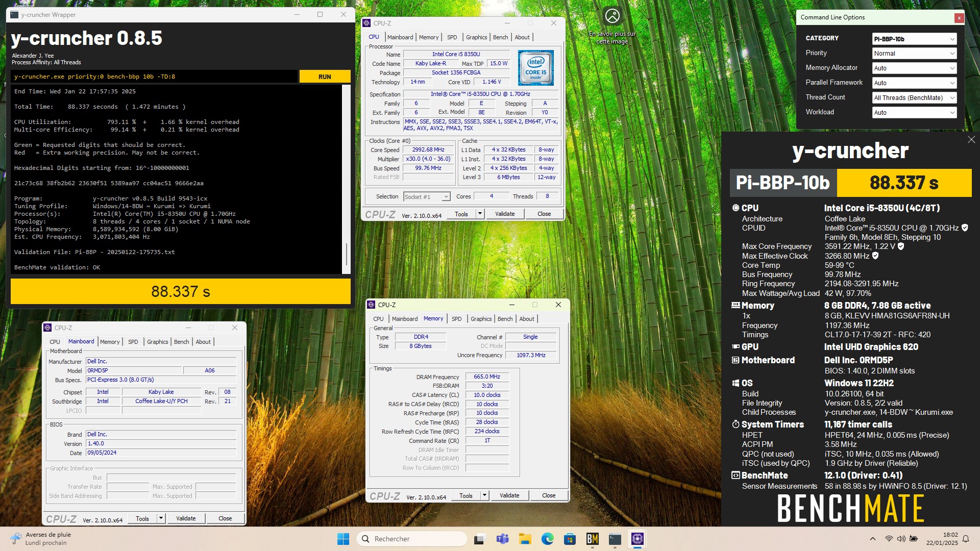Open Graphics tab in top CPU-Z
The image size is (980, 551).
pyautogui.click(x=476, y=37)
